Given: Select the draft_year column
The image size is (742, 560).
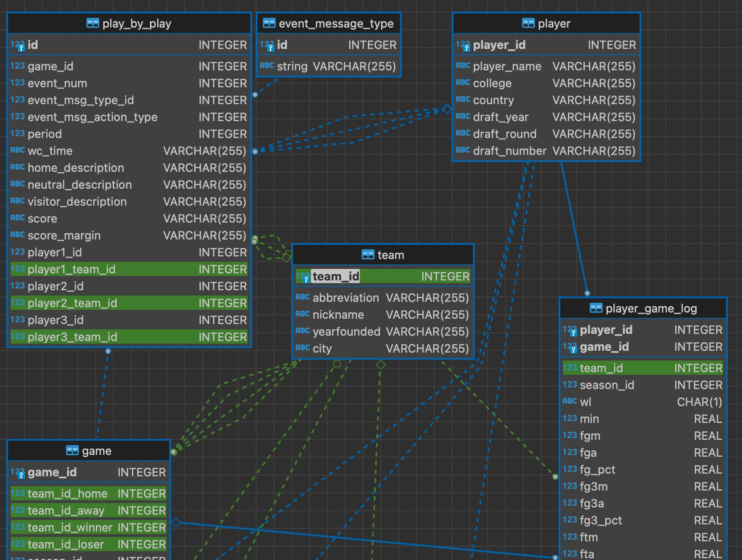Looking at the screenshot, I should 546,117.
